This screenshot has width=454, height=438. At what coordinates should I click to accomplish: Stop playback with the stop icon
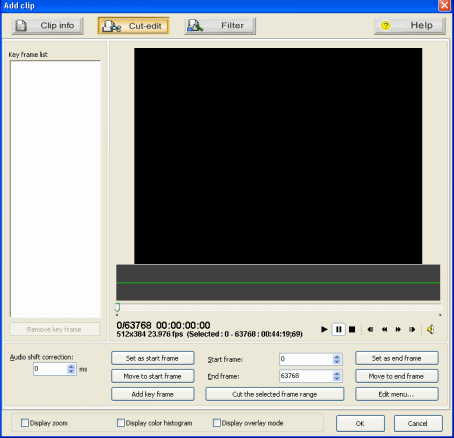click(352, 329)
